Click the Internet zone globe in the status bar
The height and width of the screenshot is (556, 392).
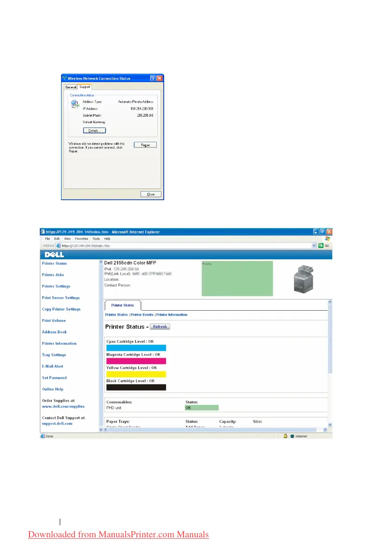point(292,436)
